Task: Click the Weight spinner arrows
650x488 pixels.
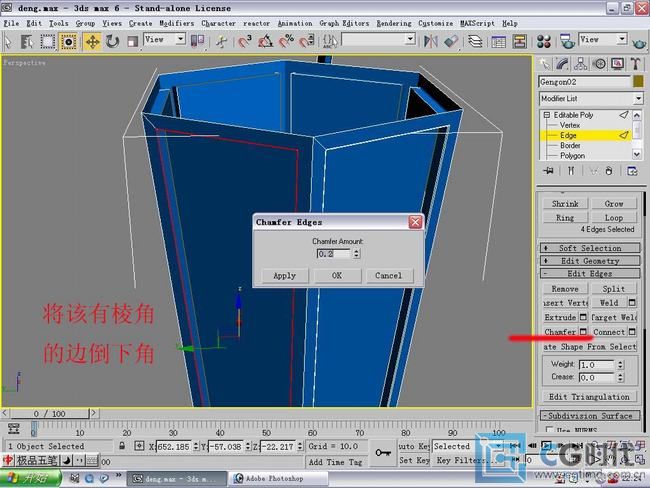Action: [x=620, y=365]
